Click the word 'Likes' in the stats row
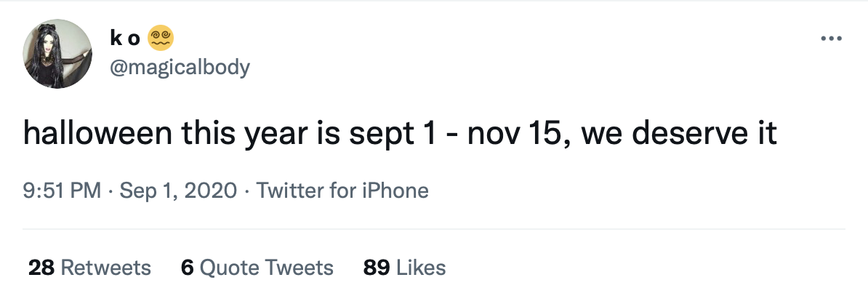Viewport: 868px width, 304px height. (x=421, y=268)
